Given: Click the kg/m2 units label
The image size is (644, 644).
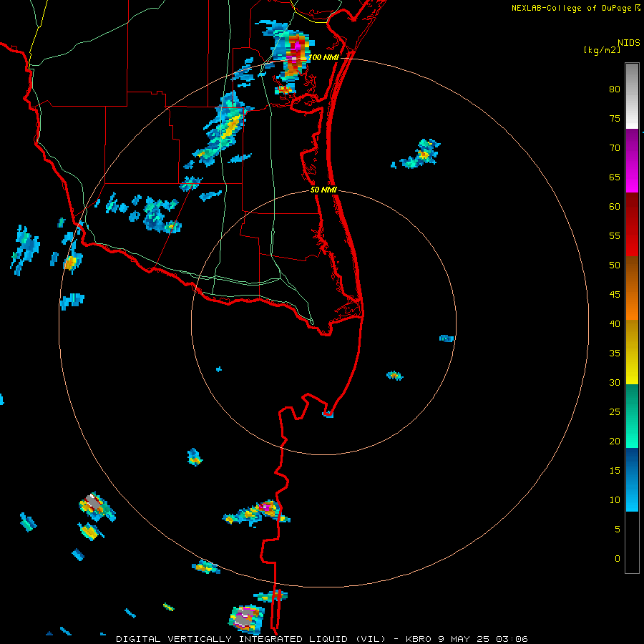Looking at the screenshot, I should click(602, 50).
